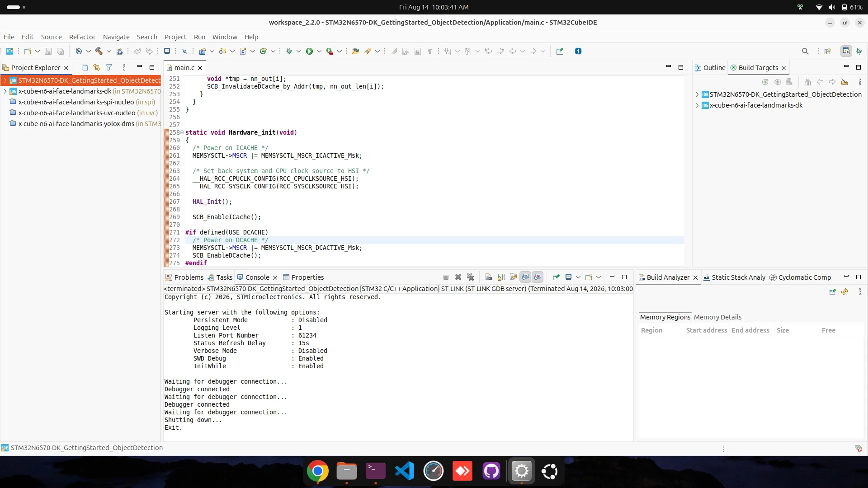The image size is (868, 488).
Task: Select x-cube-n6-ai-face-landmarks-spi-nucleo project
Action: (x=82, y=102)
